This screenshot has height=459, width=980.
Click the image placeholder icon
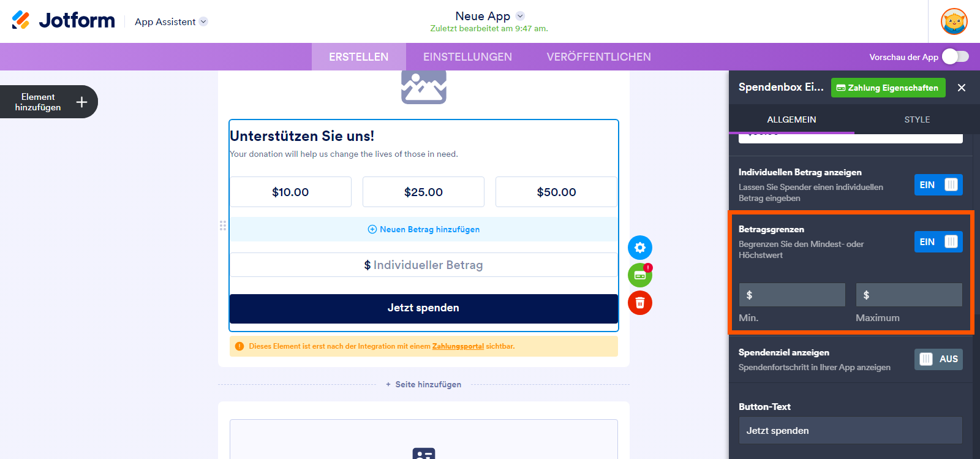pyautogui.click(x=423, y=87)
